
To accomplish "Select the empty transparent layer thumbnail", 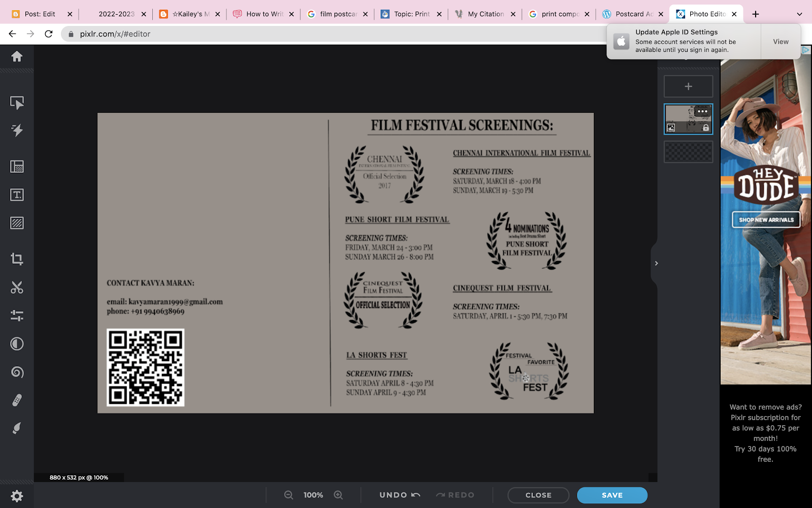I will click(688, 152).
